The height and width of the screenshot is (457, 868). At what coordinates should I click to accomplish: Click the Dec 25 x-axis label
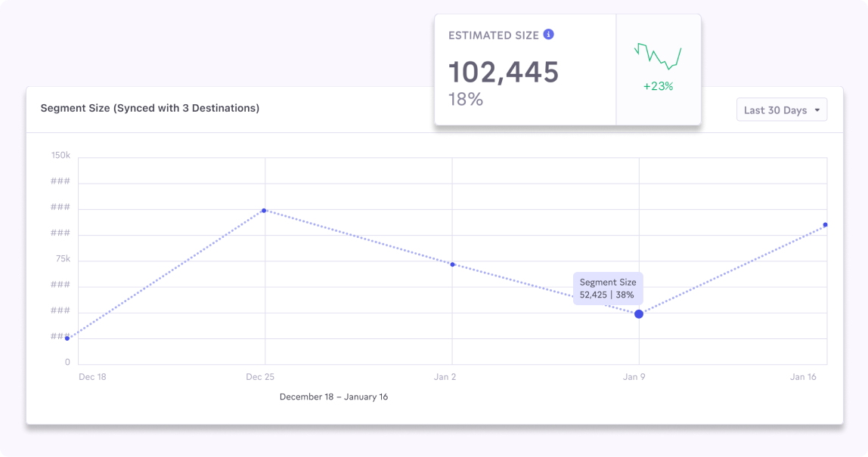(x=259, y=377)
